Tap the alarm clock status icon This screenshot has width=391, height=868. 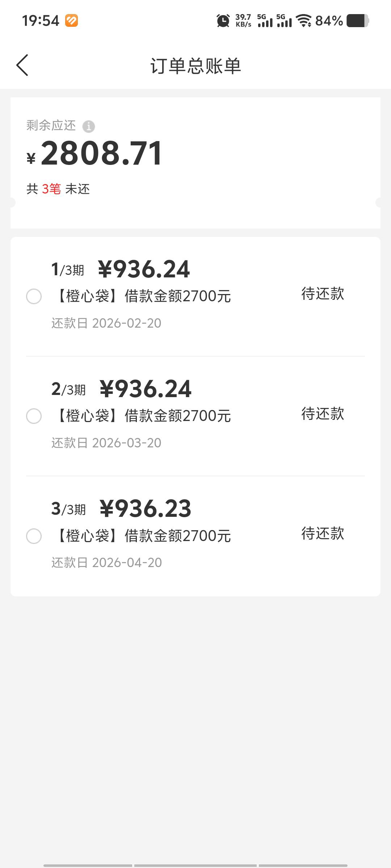pos(223,21)
